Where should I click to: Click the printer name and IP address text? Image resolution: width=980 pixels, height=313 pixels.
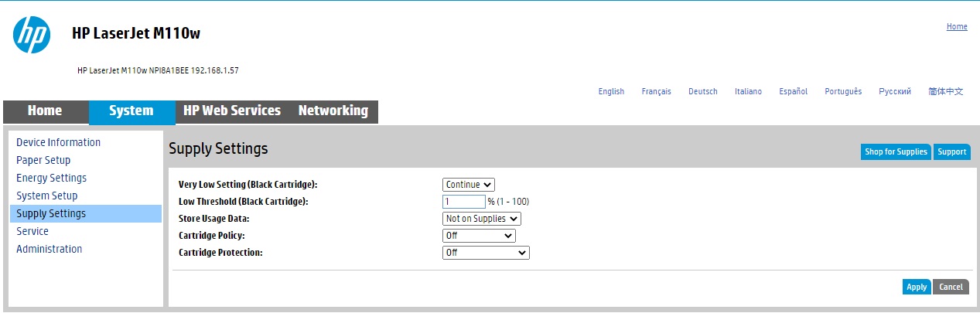tap(158, 70)
